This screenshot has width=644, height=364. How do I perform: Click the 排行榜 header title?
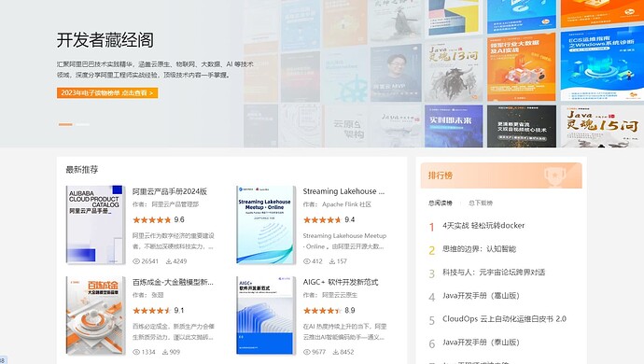pos(441,175)
